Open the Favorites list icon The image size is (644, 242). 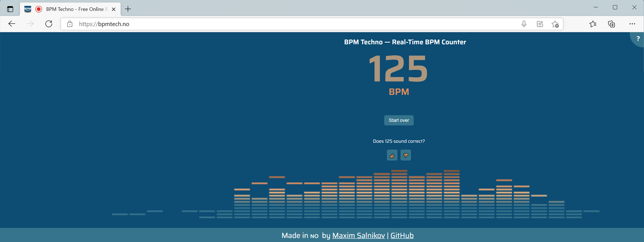click(593, 24)
